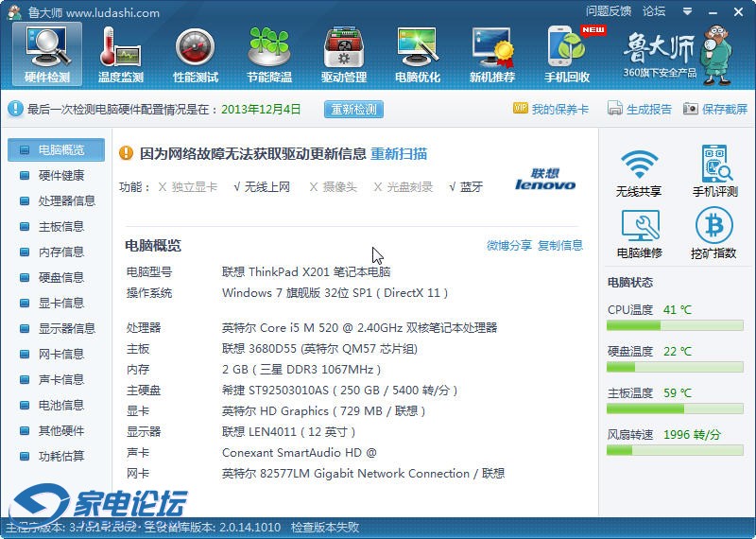Click the 复制信息 copy info link

pyautogui.click(x=560, y=246)
